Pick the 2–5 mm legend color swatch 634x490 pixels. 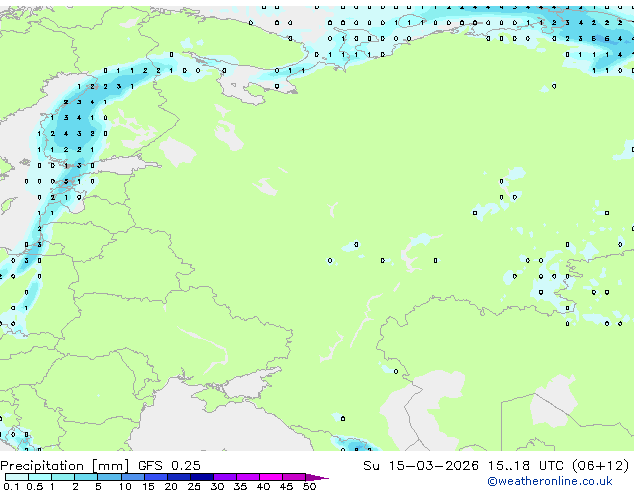click(86, 477)
